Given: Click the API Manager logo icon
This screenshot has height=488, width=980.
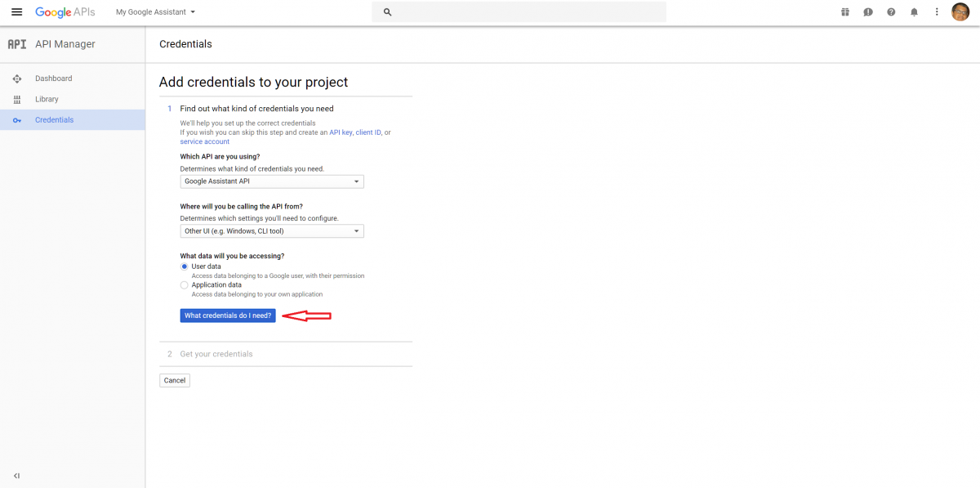Looking at the screenshot, I should coord(17,44).
